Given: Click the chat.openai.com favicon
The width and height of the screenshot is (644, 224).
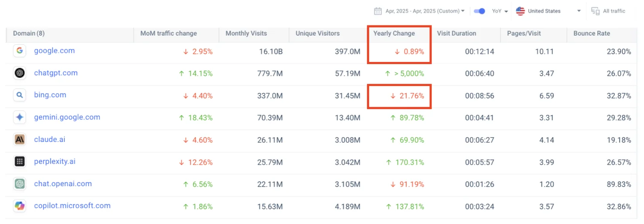Looking at the screenshot, I should tap(19, 184).
